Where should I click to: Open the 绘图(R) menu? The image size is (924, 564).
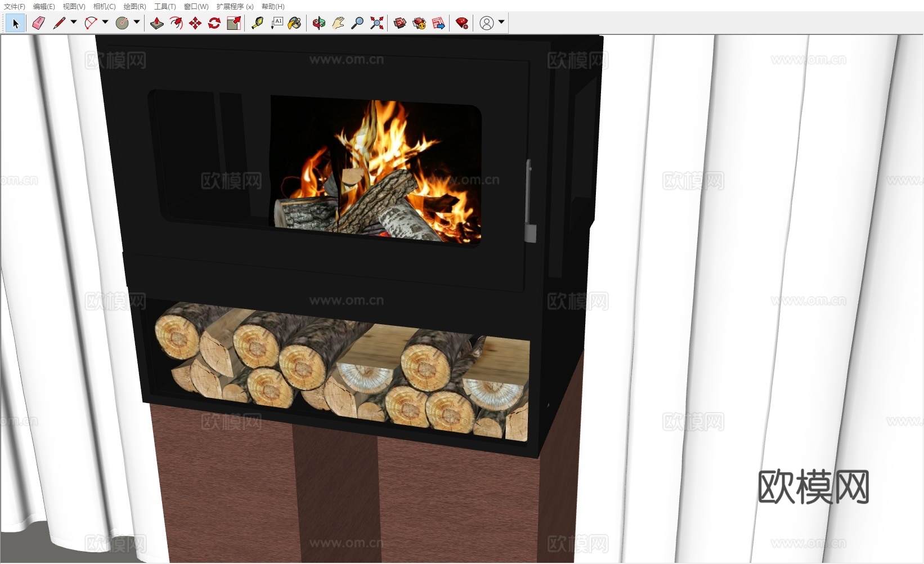134,7
